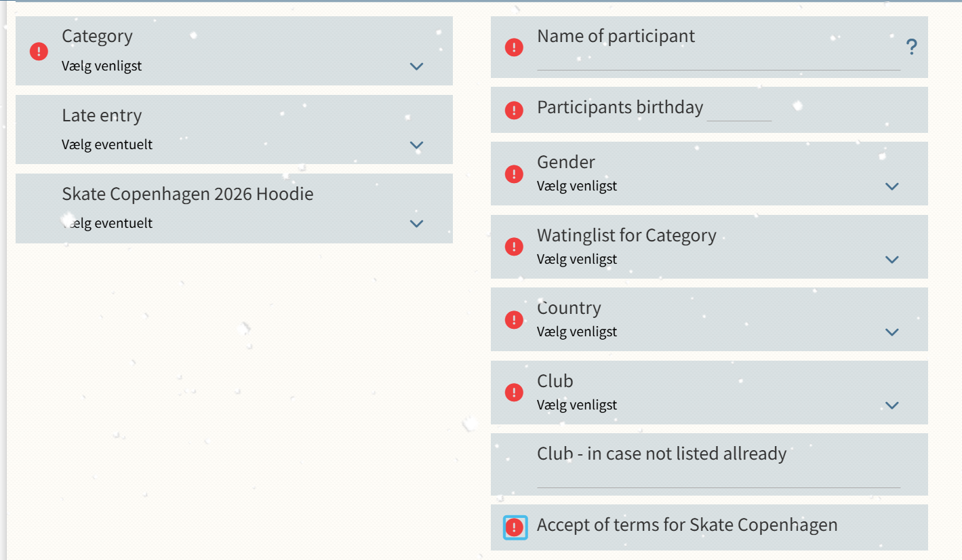The image size is (962, 560).
Task: Expand the Gender selection chevron
Action: 891,186
